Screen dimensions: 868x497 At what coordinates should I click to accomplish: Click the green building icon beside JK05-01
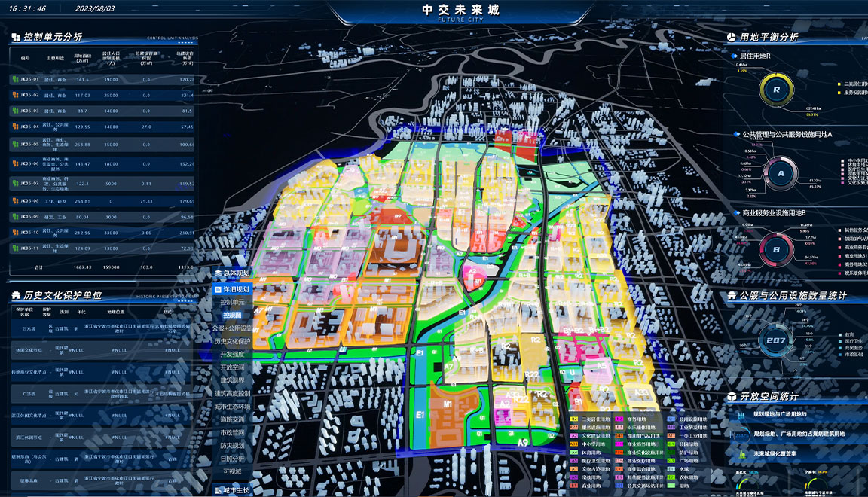pyautogui.click(x=15, y=79)
